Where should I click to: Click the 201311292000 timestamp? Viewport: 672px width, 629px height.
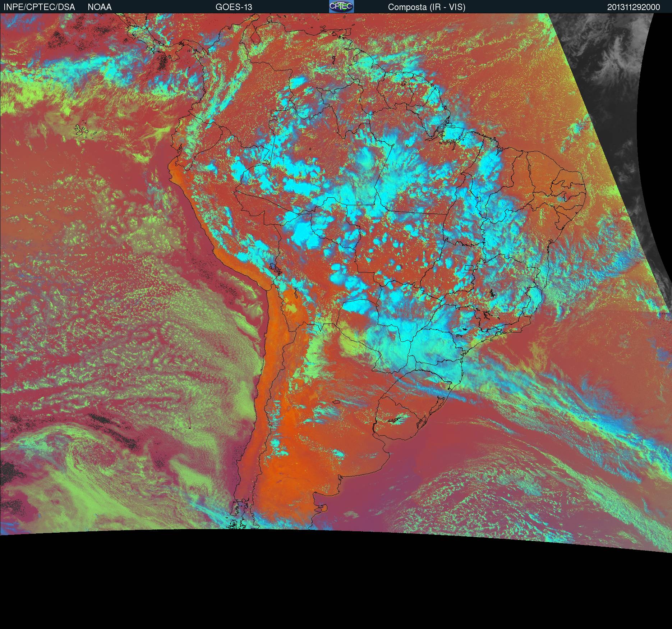tap(634, 7)
